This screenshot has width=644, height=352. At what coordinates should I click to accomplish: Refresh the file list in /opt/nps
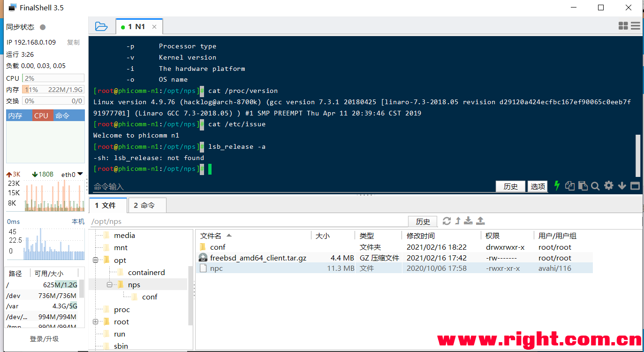pyautogui.click(x=447, y=221)
